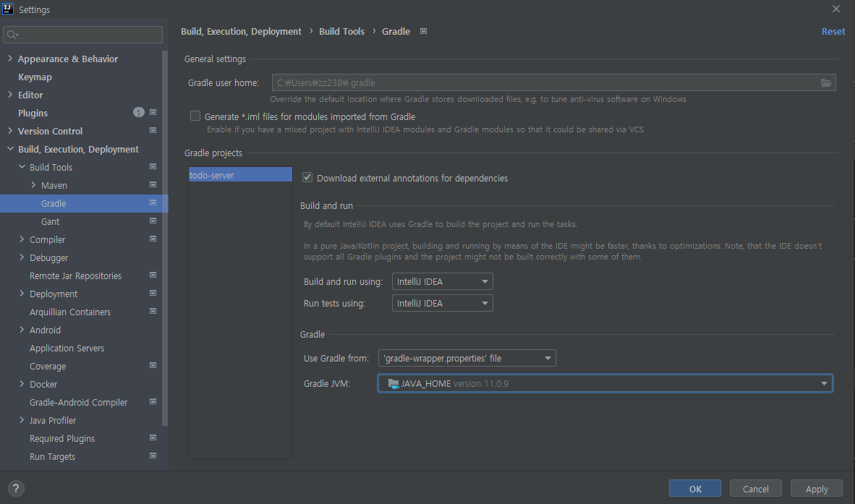Click the project settings icon in Gant row

(153, 221)
